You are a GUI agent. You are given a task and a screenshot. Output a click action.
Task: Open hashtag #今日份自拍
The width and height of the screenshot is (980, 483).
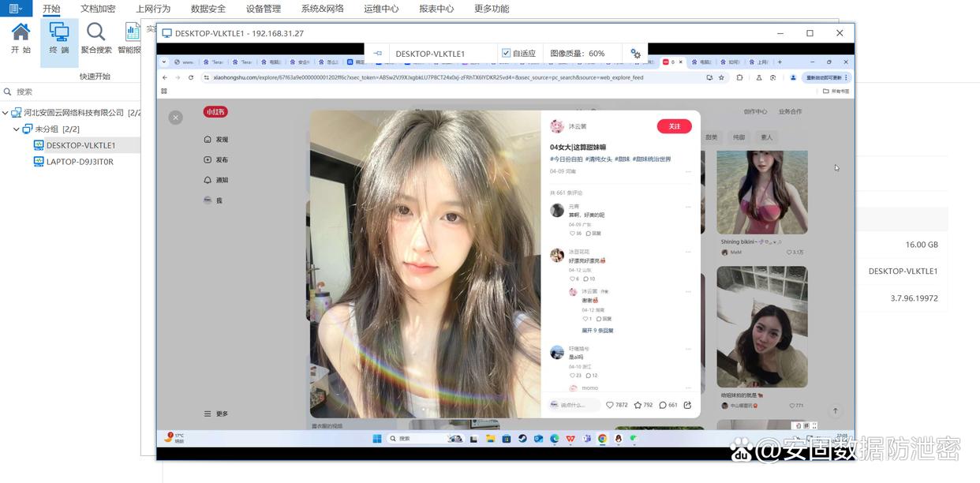pos(567,159)
